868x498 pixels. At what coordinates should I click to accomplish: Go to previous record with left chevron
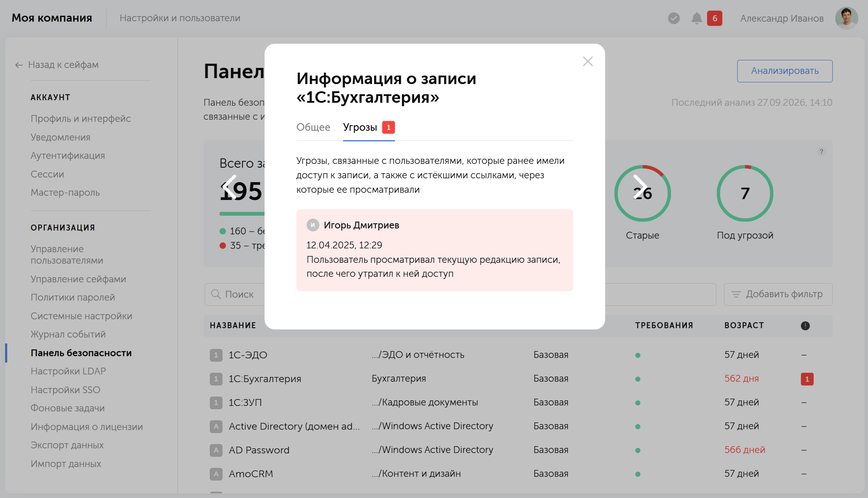point(229,186)
